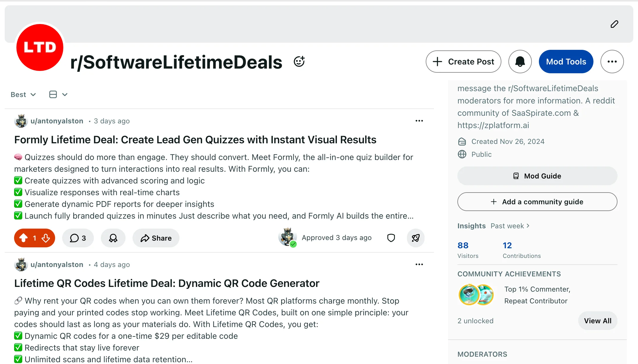Add a community emoji status icon
Image resolution: width=638 pixels, height=364 pixels.
(299, 62)
